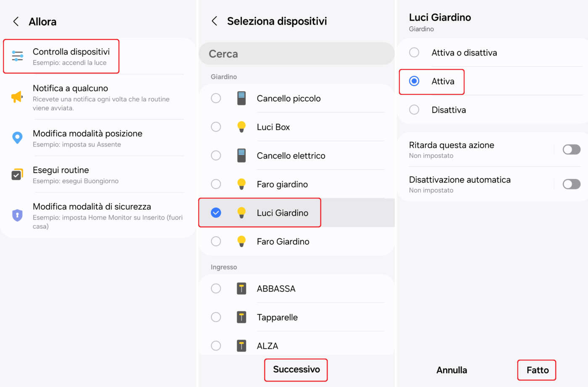Tap the location pin icon for posizione
This screenshot has height=387, width=588.
tap(17, 138)
